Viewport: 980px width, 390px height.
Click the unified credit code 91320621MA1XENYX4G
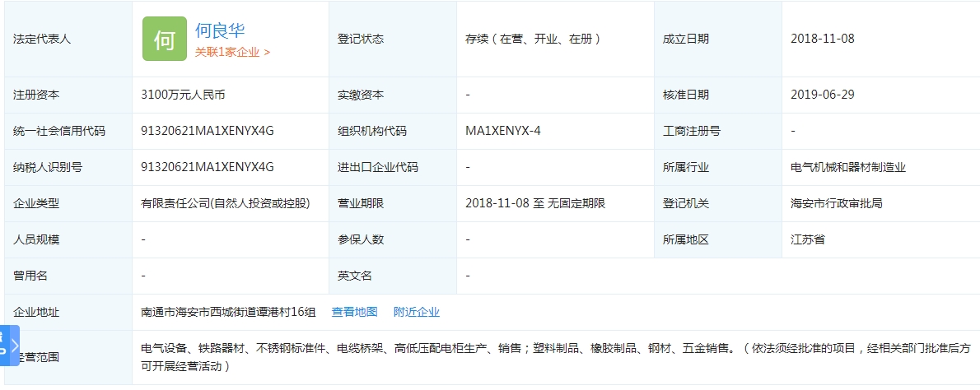pos(208,131)
